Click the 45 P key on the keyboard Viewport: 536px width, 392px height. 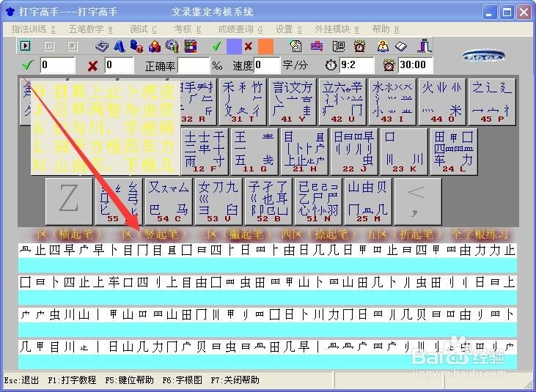(x=492, y=102)
